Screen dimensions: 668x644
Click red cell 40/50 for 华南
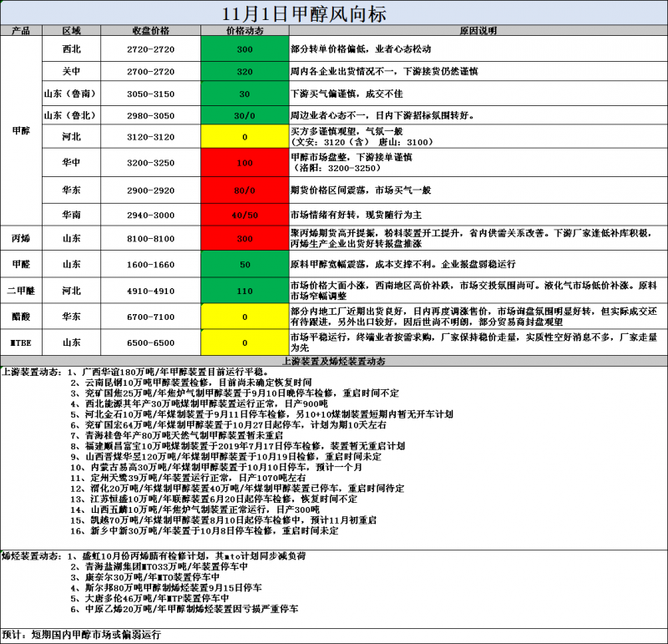pos(245,215)
